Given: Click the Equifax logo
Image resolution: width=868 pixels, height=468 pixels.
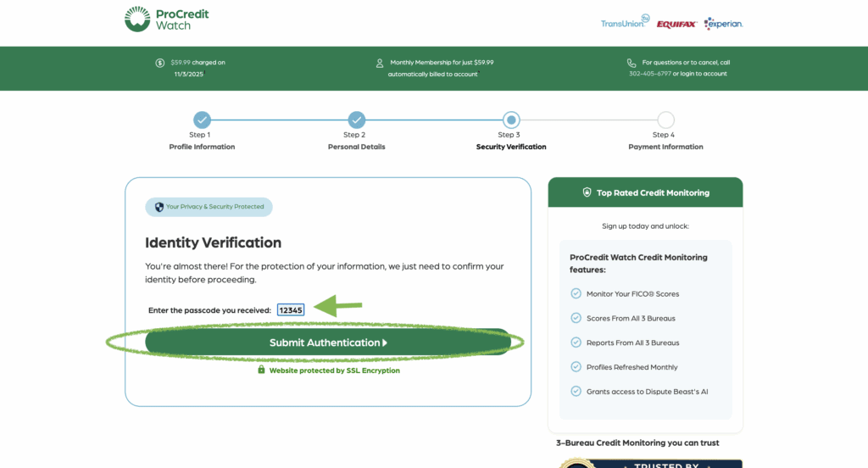Looking at the screenshot, I should (676, 24).
